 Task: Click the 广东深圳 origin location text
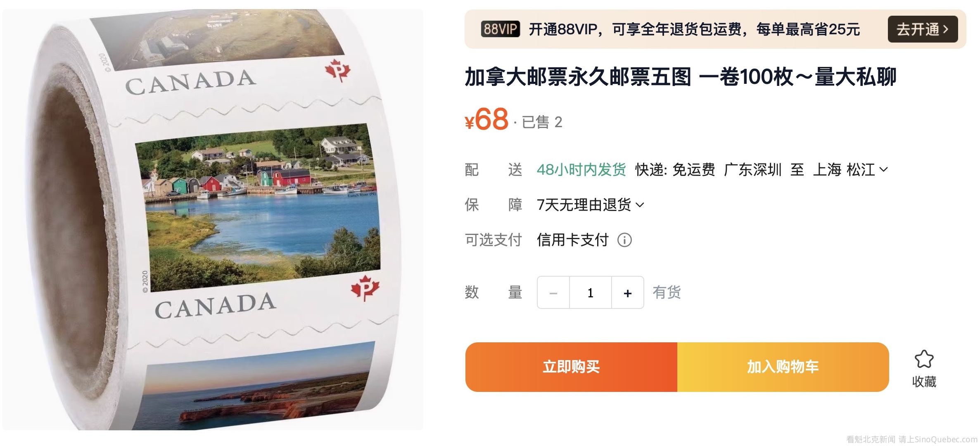point(752,170)
